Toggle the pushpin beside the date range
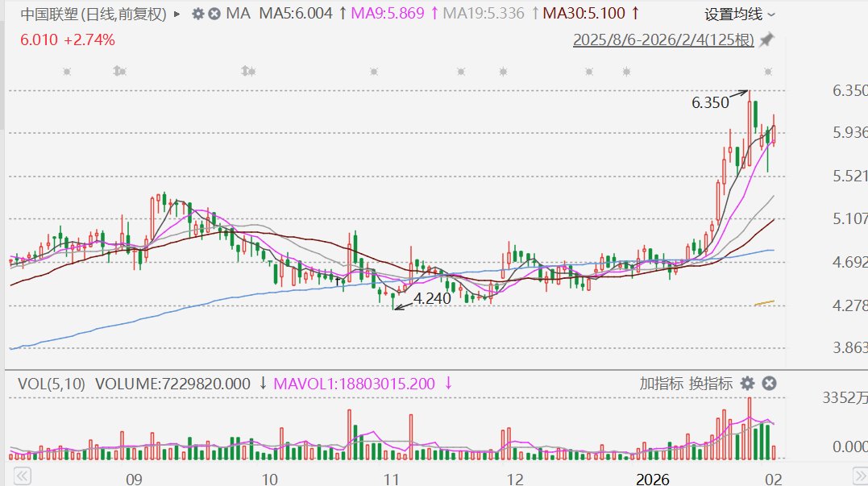Viewport: 868px width, 486px height. coord(766,39)
